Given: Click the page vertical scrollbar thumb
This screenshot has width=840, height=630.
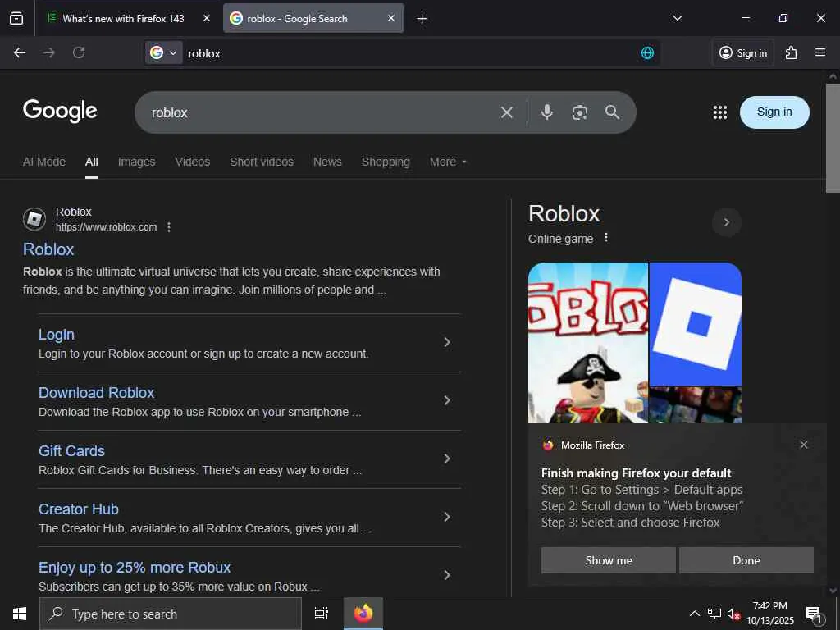Looking at the screenshot, I should click(833, 138).
